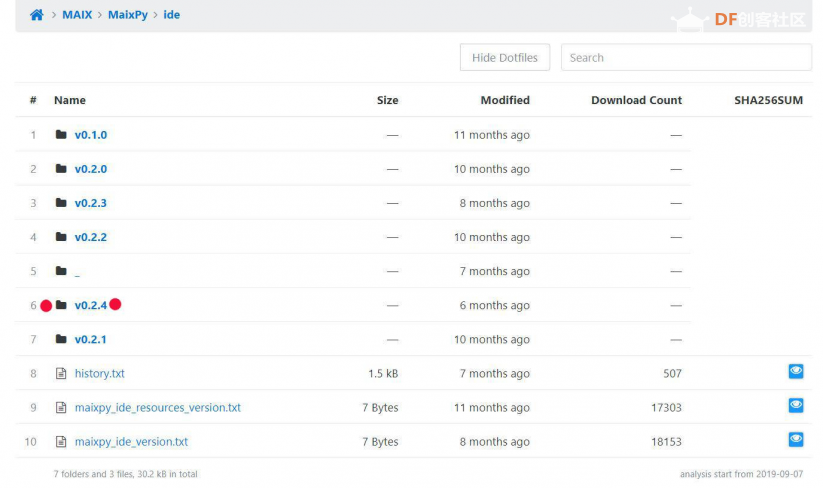Click '7 folders and 3 files' summary text
Viewport: 823px width, 488px height.
pyautogui.click(x=125, y=474)
